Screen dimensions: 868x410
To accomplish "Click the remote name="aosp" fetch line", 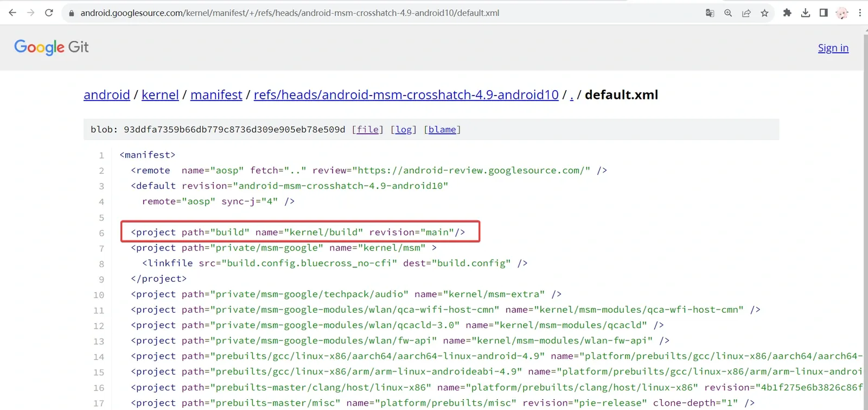I will (369, 170).
